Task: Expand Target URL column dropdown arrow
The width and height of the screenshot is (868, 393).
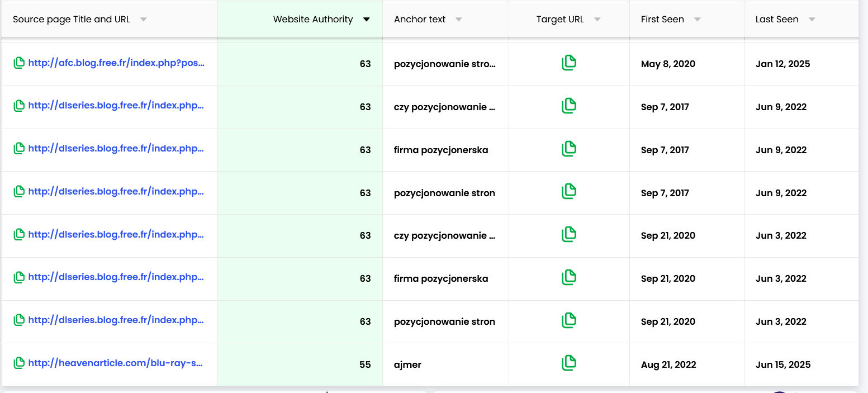Action: pyautogui.click(x=597, y=20)
